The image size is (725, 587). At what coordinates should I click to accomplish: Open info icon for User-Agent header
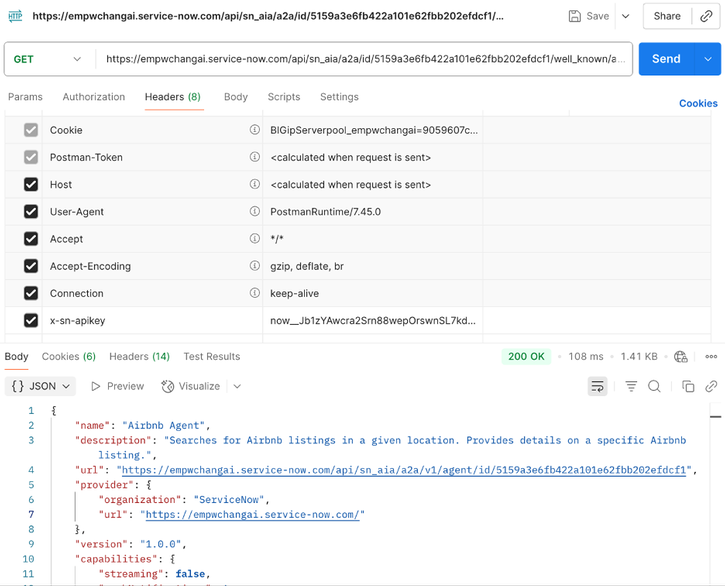[254, 212]
